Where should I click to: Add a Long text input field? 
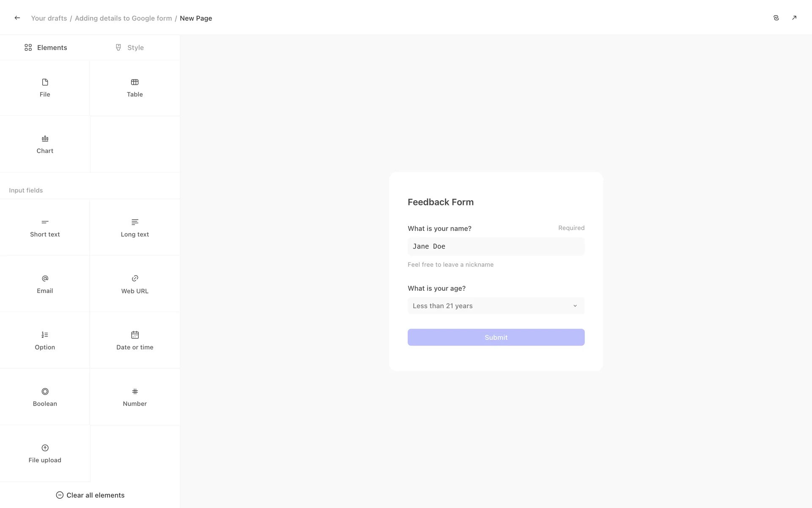click(x=134, y=228)
